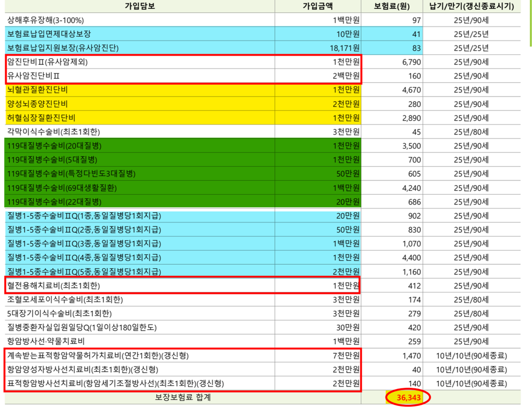Click the 항암방사선·약물치료비 coverage cell

pyautogui.click(x=46, y=341)
